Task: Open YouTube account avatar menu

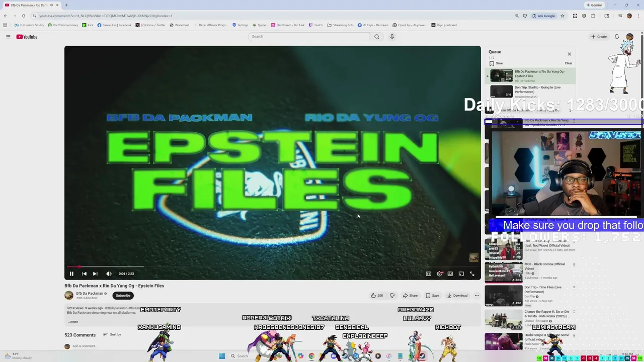Action: tap(629, 37)
